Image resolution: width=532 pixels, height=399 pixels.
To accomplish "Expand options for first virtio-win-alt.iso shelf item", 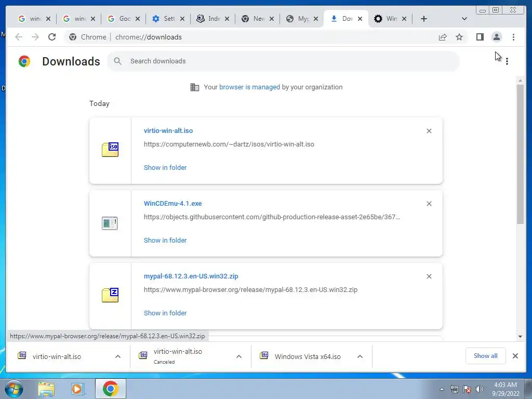I will [x=118, y=356].
